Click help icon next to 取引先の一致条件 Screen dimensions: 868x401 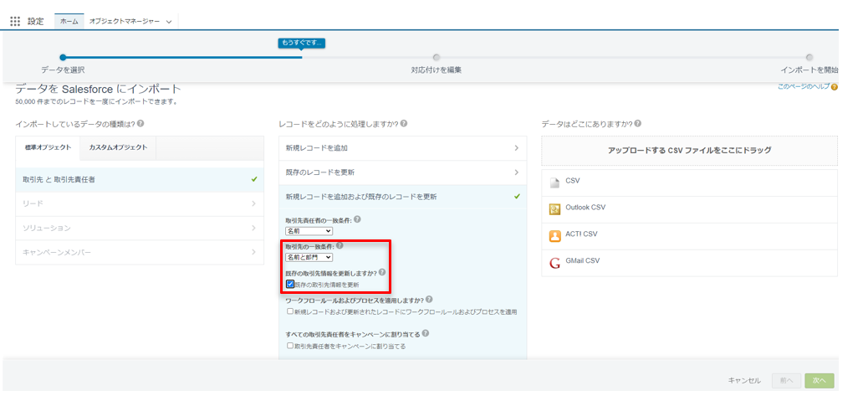pyautogui.click(x=340, y=246)
